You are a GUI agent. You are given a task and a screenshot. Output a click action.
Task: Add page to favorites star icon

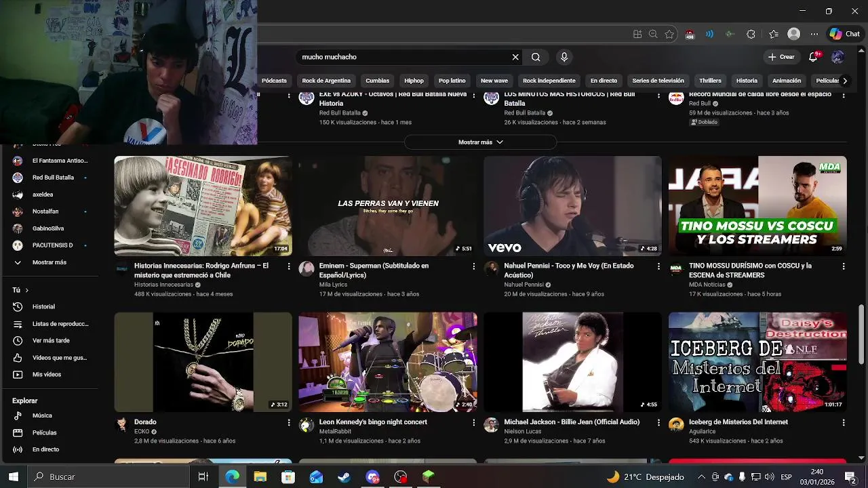[x=669, y=34]
